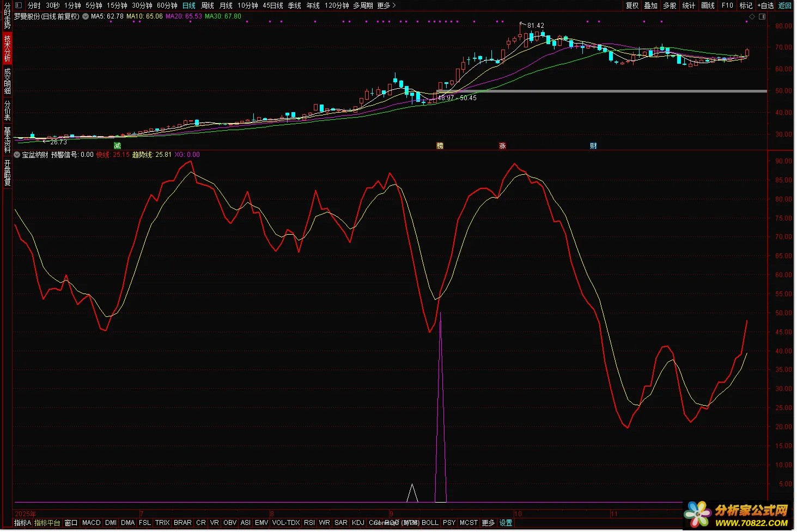This screenshot has height=532, width=797.
Task: Add stock via +自选 button
Action: 765,5
